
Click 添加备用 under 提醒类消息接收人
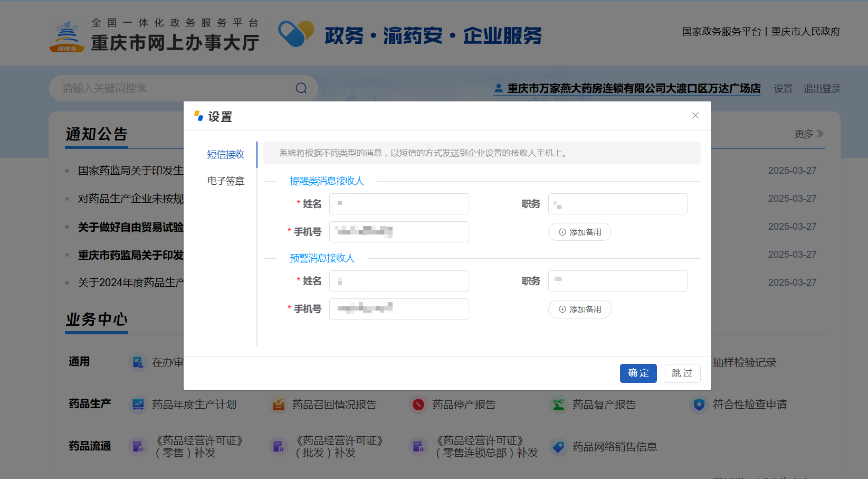click(579, 232)
